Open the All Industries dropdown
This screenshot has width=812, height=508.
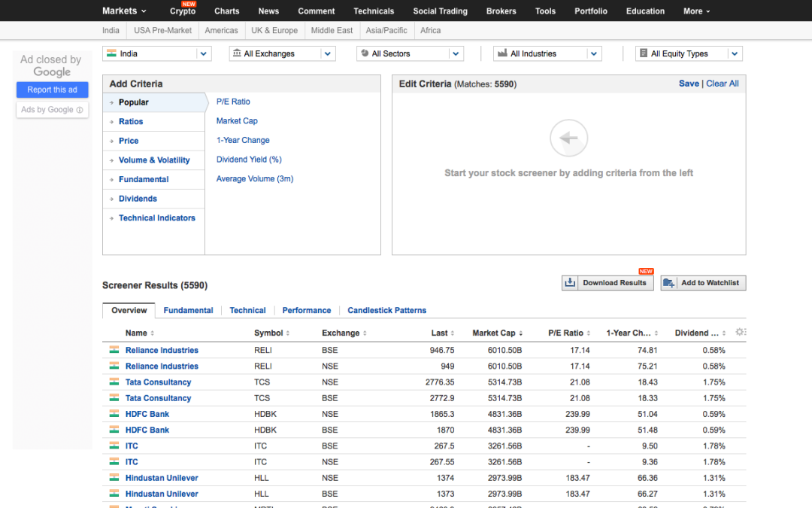[x=547, y=53]
